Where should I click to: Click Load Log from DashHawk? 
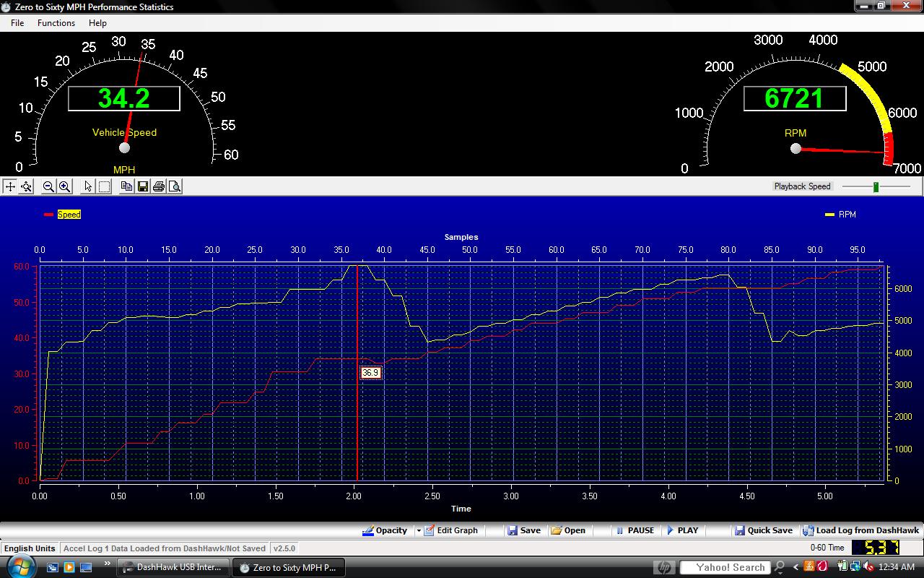[x=861, y=530]
